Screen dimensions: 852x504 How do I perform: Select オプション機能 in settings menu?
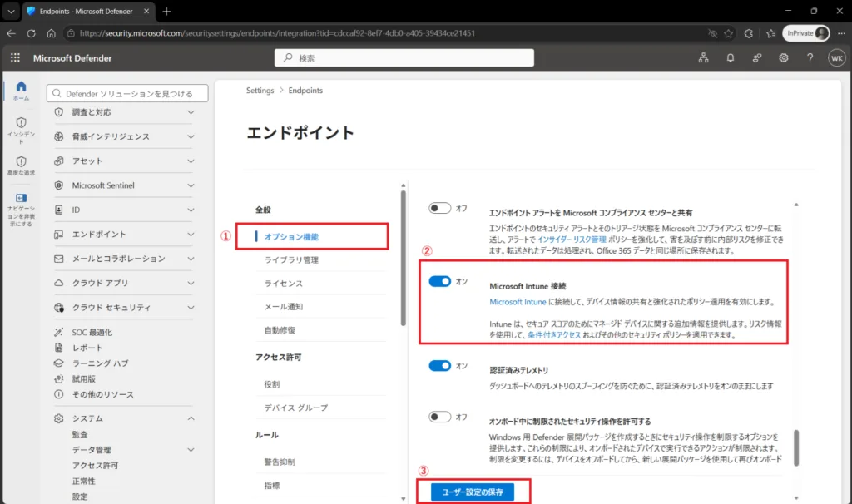point(291,237)
